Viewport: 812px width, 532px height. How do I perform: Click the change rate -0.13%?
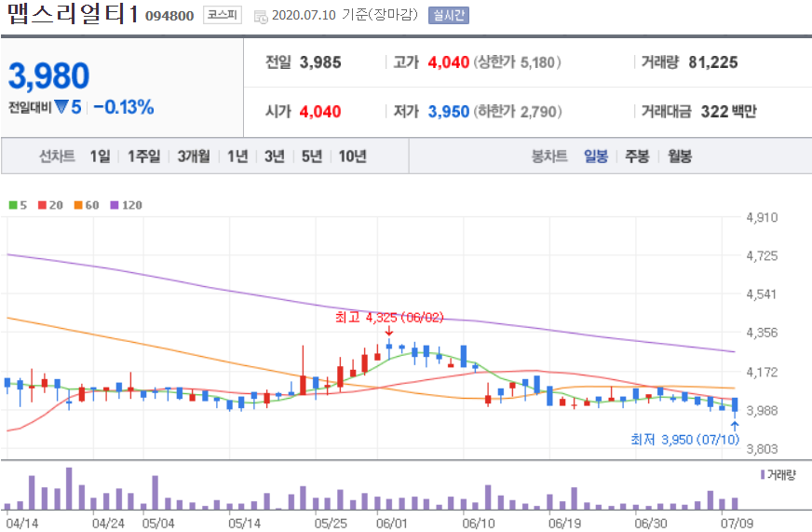(x=124, y=107)
